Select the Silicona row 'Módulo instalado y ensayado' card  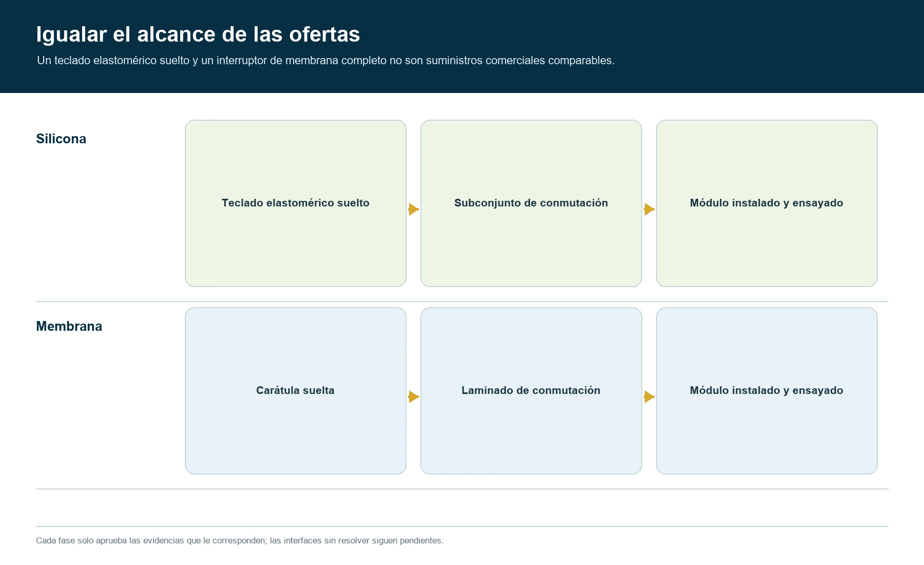(767, 203)
